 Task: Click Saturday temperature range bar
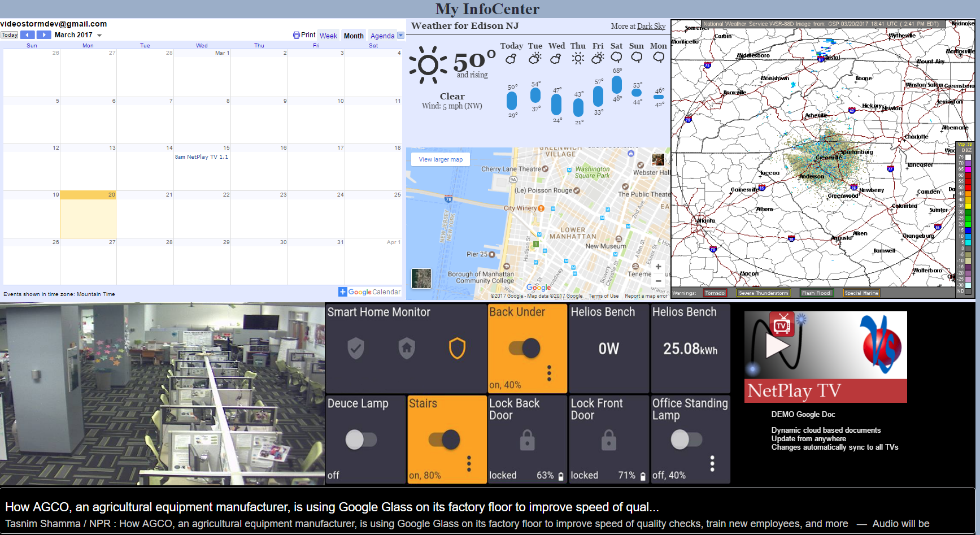coord(617,85)
